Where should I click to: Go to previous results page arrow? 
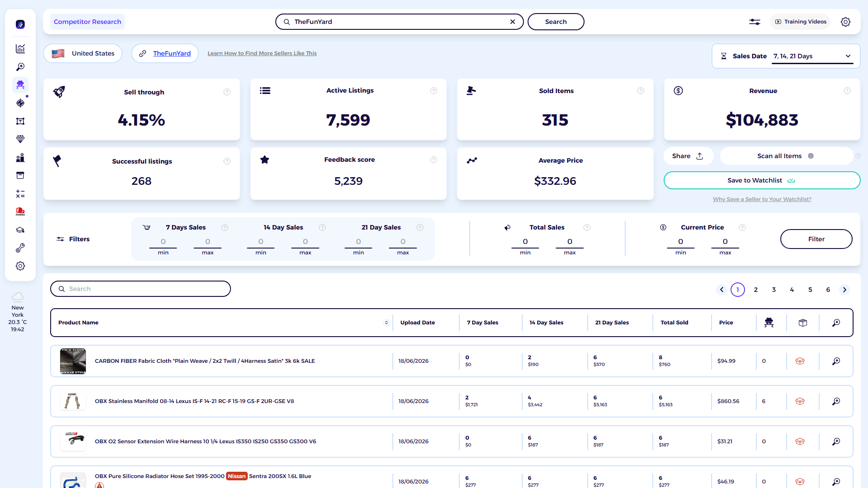point(722,290)
